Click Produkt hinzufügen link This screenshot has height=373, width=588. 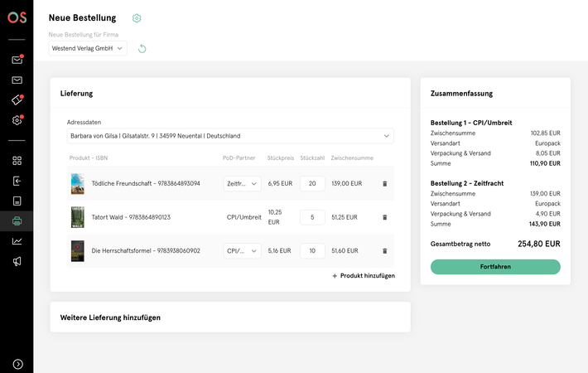pyautogui.click(x=364, y=276)
